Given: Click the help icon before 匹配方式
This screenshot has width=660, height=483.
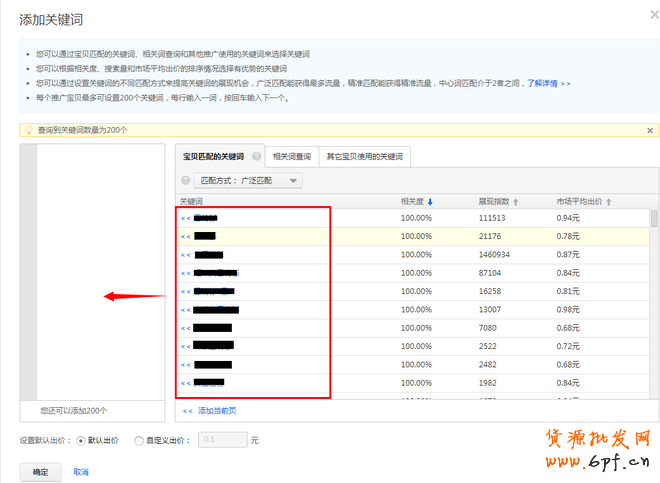Looking at the screenshot, I should [186, 181].
